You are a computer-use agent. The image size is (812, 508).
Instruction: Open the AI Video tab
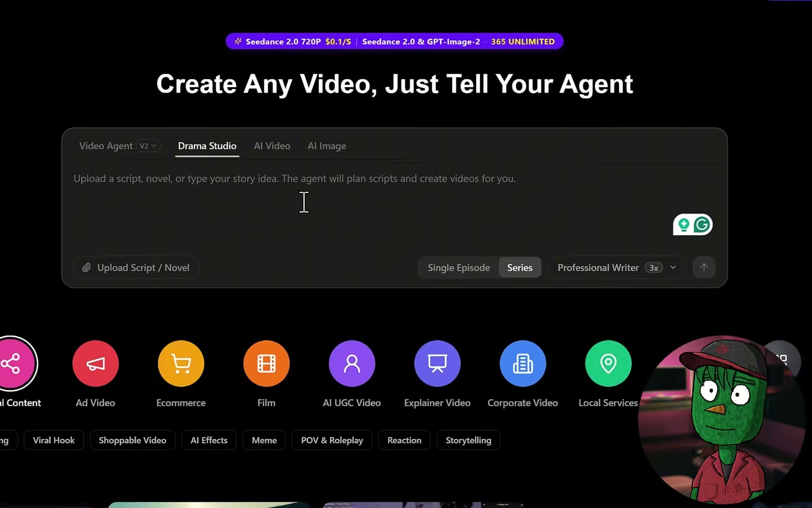pyautogui.click(x=272, y=146)
